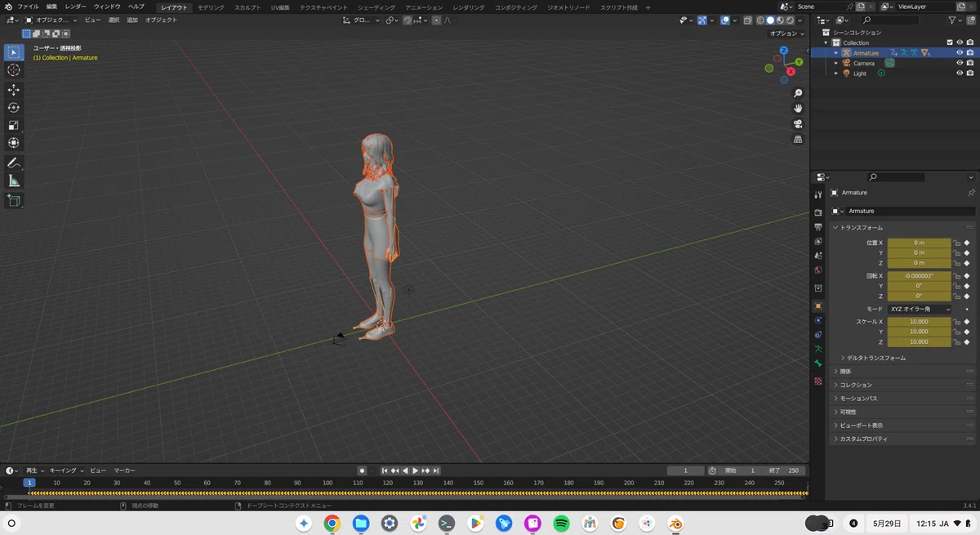The height and width of the screenshot is (535, 980).
Task: Toggle X-ray view in viewport header
Action: coord(748,20)
